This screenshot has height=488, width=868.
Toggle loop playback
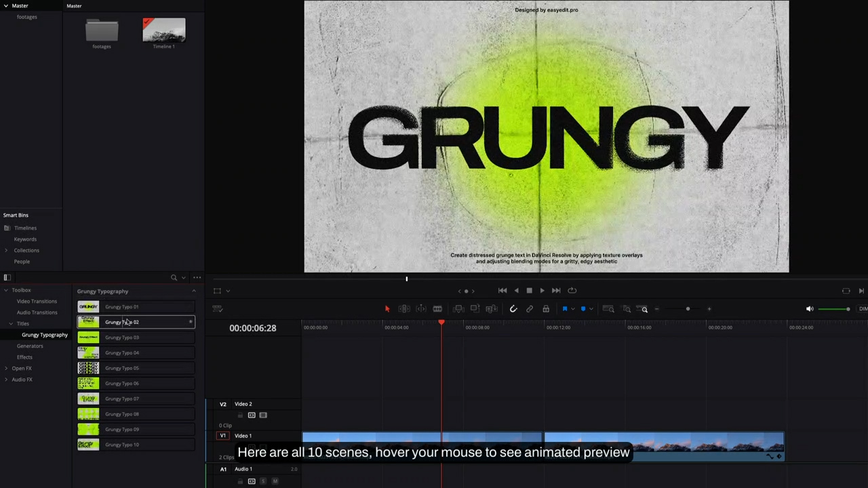[572, 291]
